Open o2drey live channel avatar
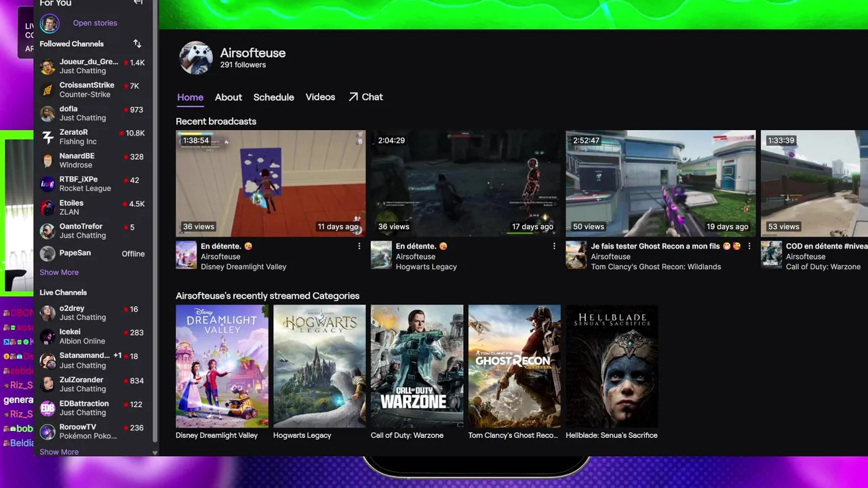Image resolution: width=868 pixels, height=488 pixels. coord(47,313)
